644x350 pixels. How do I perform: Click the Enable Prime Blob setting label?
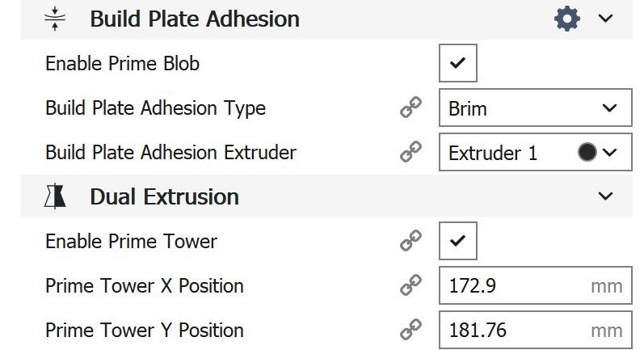pyautogui.click(x=122, y=64)
